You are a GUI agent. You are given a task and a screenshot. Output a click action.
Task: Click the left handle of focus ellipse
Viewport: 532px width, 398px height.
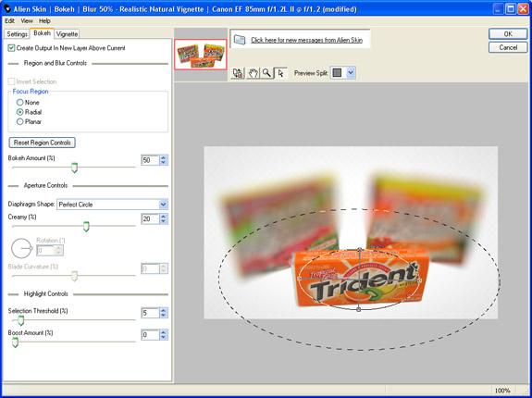[x=299, y=279]
